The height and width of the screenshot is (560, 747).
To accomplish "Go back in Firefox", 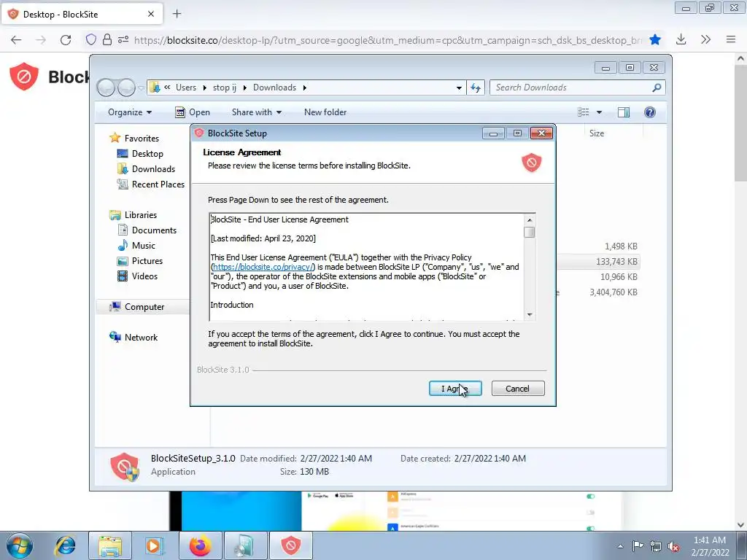I will [x=16, y=40].
